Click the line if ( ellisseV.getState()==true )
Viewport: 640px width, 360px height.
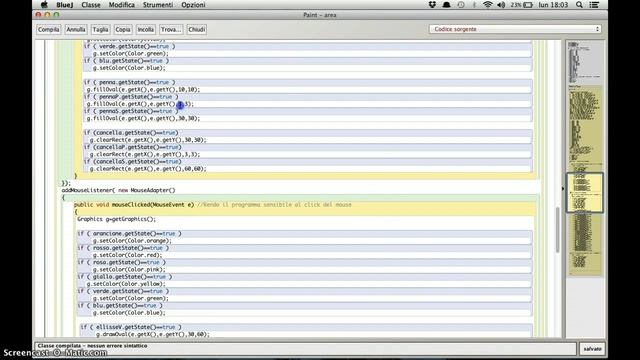pos(131,327)
